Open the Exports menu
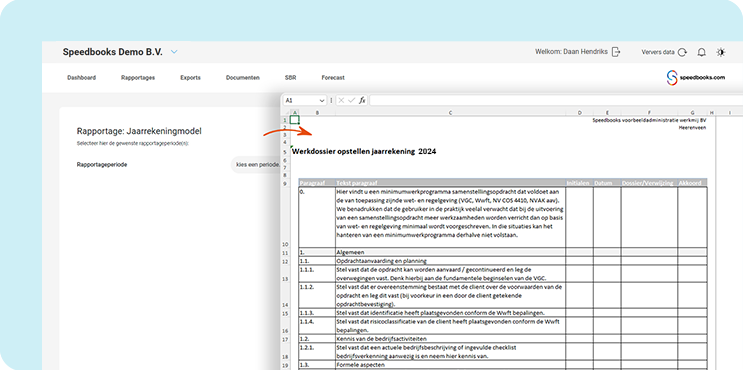This screenshot has width=743, height=370. (x=190, y=78)
